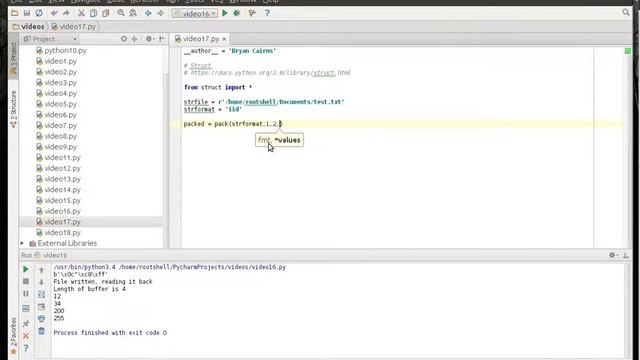
Task: Open Find with magnifier toolbar icon
Action: (121, 13)
